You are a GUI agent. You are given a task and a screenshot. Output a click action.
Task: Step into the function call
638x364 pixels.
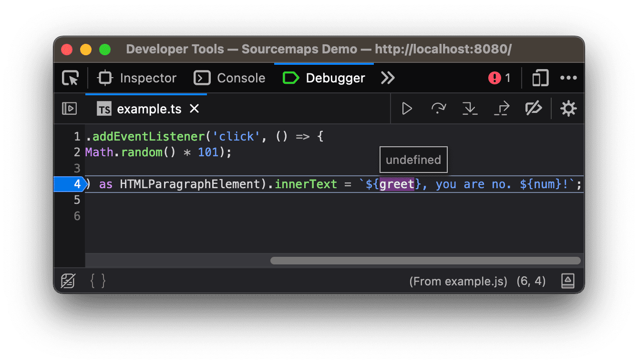coord(470,108)
